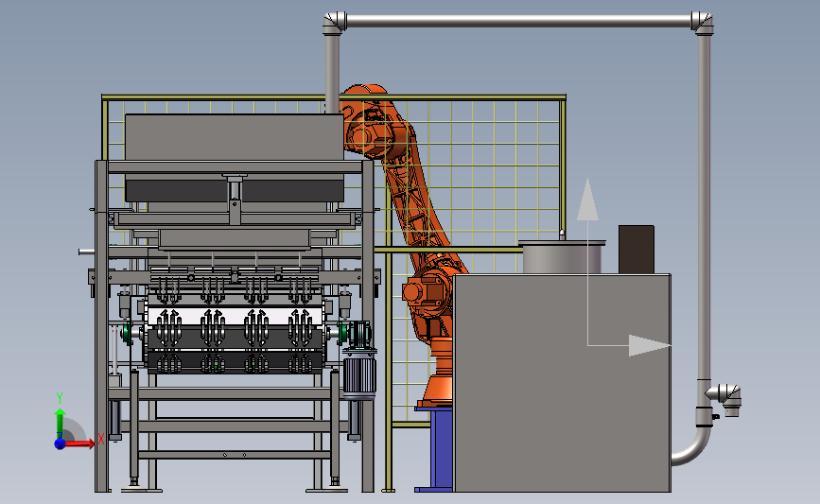Select the long vertical pipe on the right
The image size is (820, 504).
[704, 206]
